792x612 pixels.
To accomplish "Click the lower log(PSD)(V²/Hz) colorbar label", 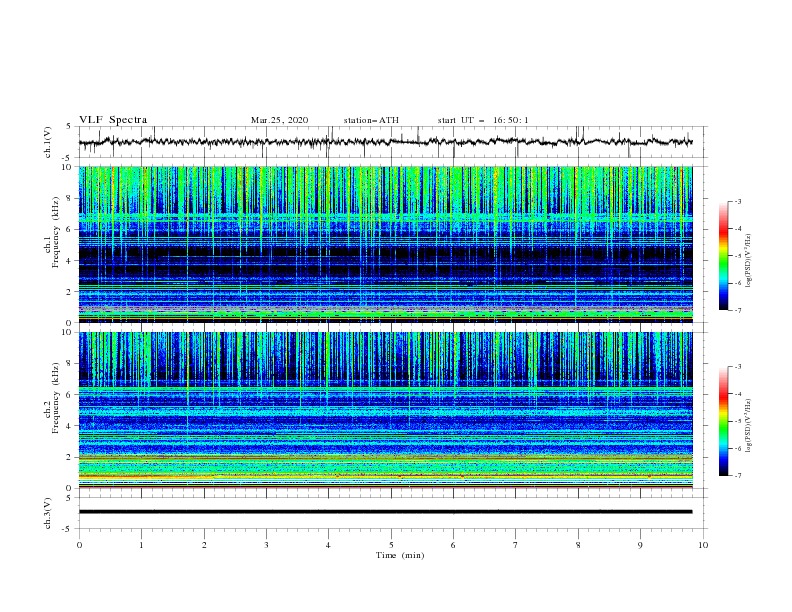I will point(748,425).
